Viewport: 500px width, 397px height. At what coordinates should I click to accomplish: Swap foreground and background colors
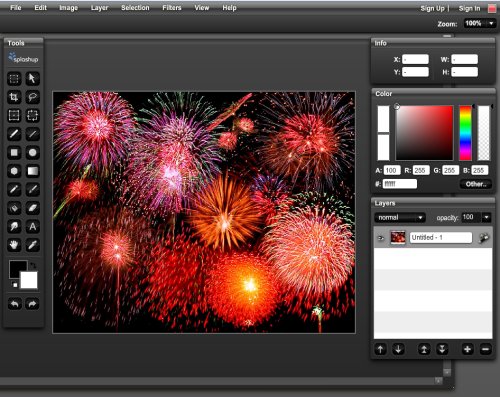pyautogui.click(x=33, y=266)
